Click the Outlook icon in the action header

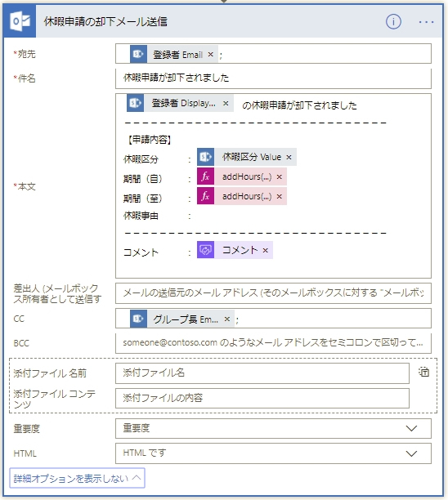point(20,21)
